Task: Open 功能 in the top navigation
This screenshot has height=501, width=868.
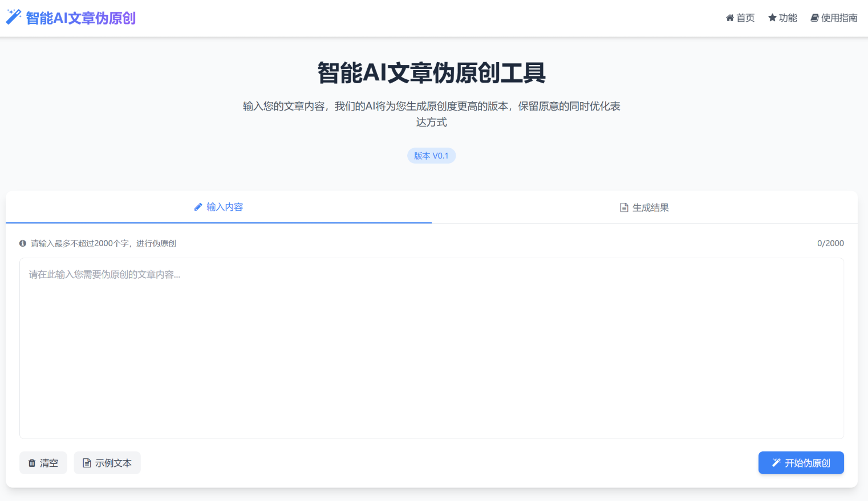Action: click(x=782, y=18)
